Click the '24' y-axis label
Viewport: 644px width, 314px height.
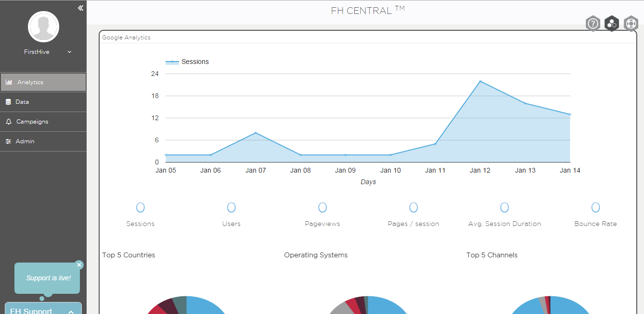155,74
